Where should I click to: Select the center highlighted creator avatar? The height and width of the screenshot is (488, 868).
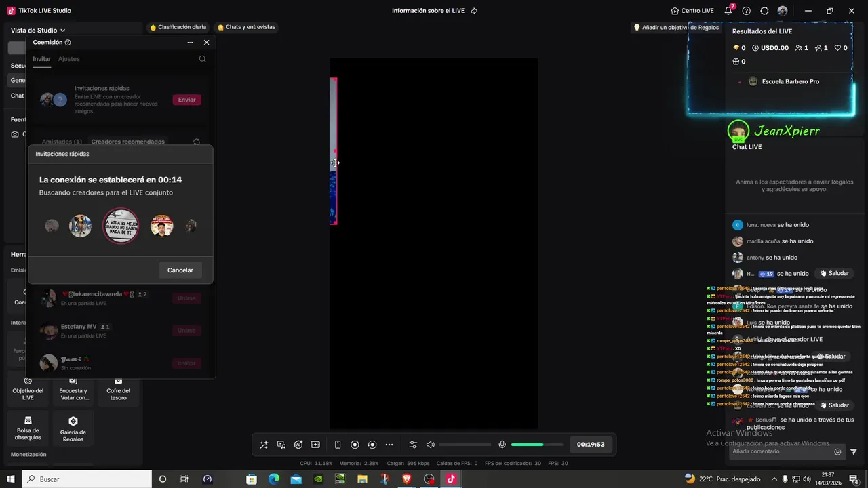tap(120, 226)
